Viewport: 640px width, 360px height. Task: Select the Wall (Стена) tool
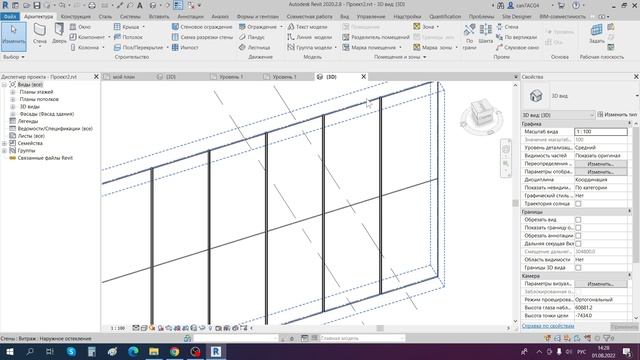click(40, 35)
